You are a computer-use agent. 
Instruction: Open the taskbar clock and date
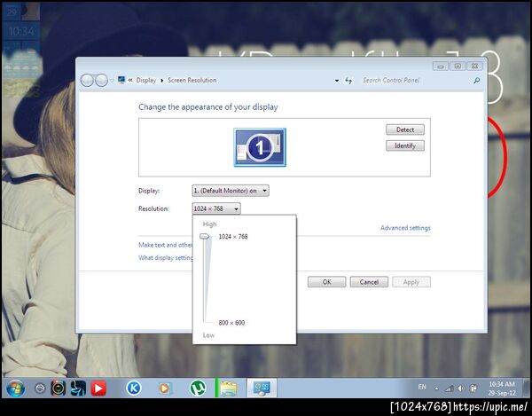(502, 389)
